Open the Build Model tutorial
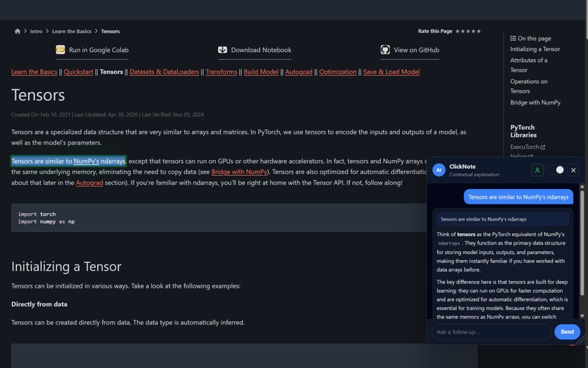Screen dimensions: 588x368 pos(261,72)
